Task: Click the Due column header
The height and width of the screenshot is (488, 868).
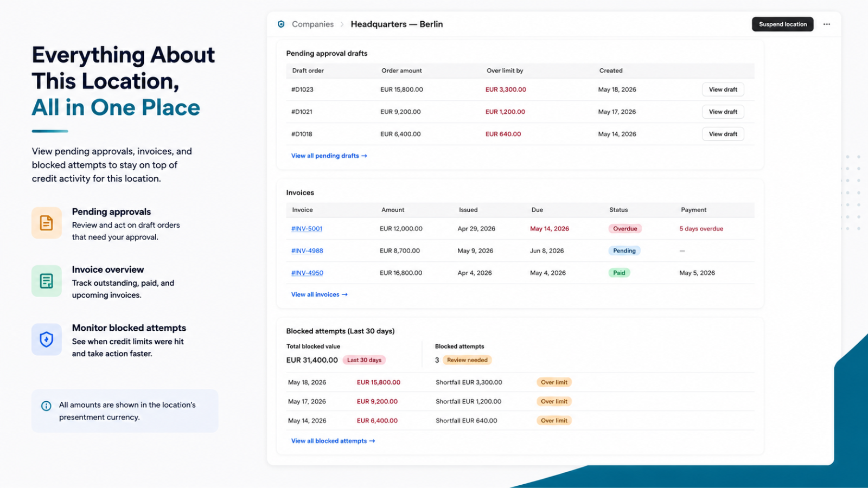Action: pyautogui.click(x=537, y=210)
